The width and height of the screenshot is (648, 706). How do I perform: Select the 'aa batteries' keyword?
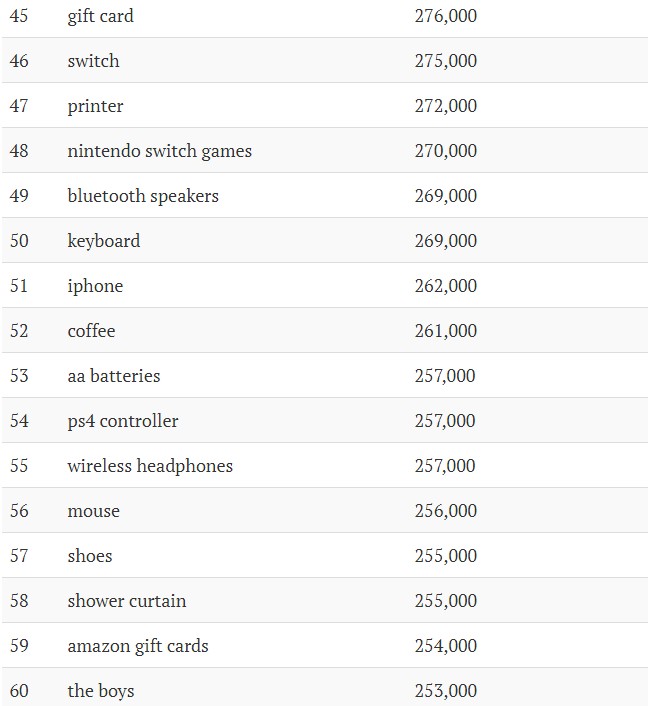tap(114, 376)
